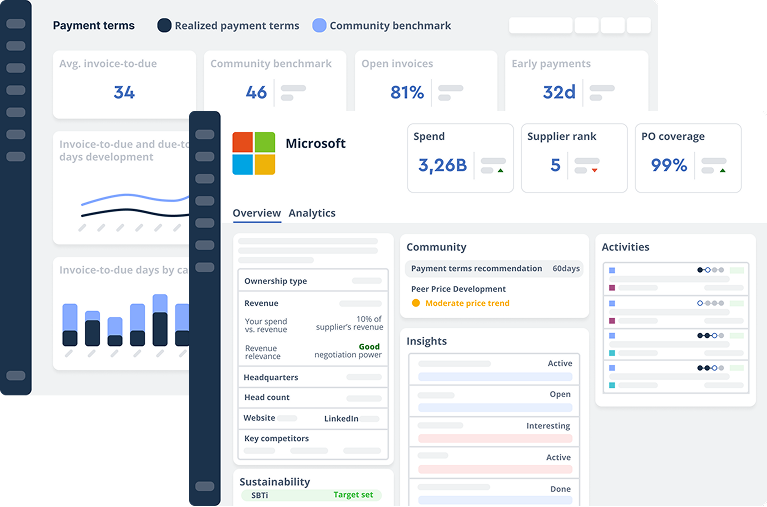Open the Done insight row

click(x=494, y=493)
